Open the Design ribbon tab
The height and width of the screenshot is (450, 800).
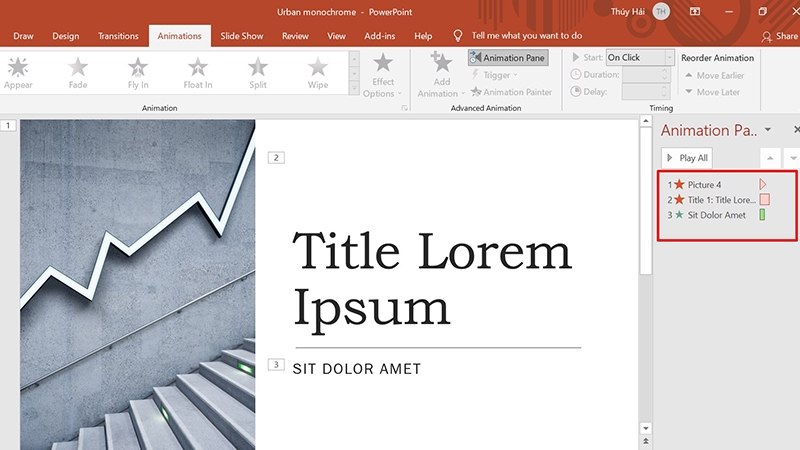click(66, 36)
